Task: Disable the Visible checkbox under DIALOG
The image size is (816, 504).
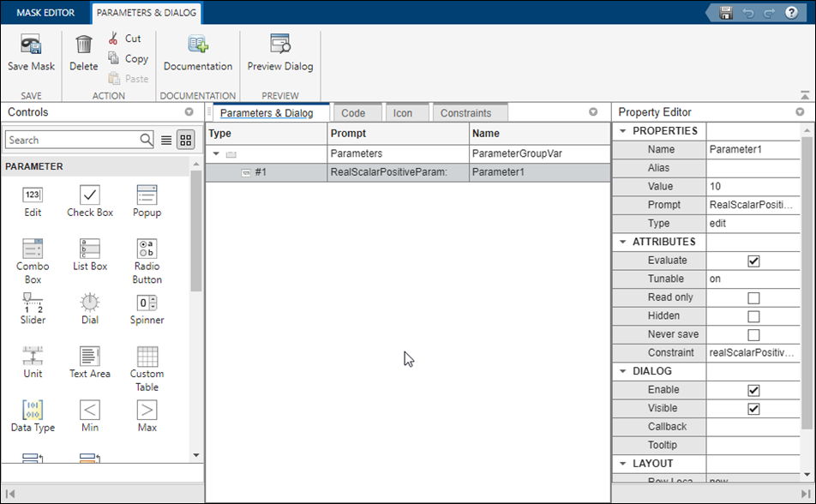Action: (x=753, y=407)
